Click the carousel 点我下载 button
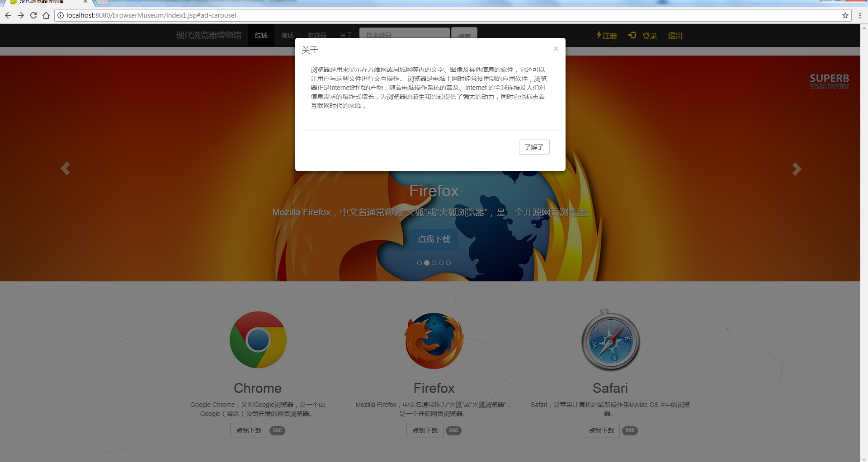The height and width of the screenshot is (462, 868). pos(434,239)
